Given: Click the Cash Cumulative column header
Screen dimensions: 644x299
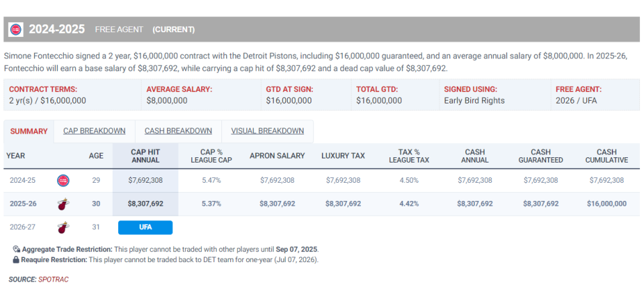Looking at the screenshot, I should coord(606,156).
